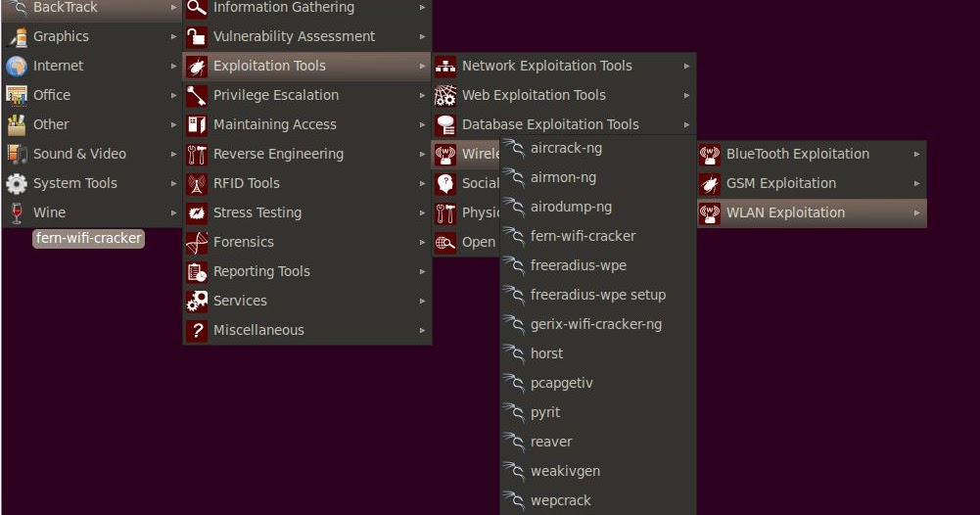
Task: Click the Vulnerability Assessment lock icon
Action: point(197,37)
